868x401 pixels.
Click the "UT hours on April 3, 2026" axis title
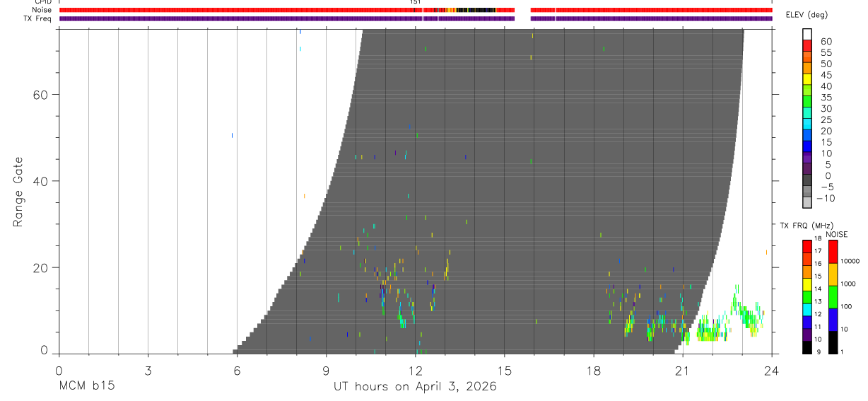pos(415,387)
